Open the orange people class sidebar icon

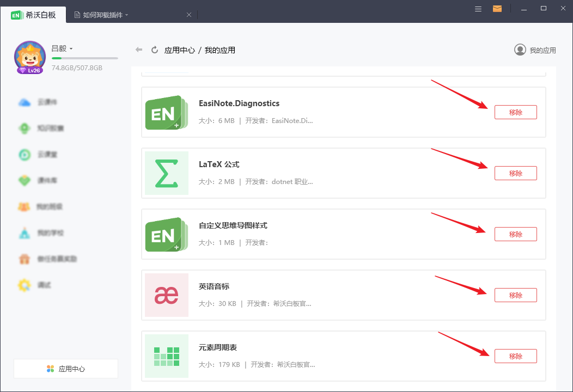coord(24,207)
